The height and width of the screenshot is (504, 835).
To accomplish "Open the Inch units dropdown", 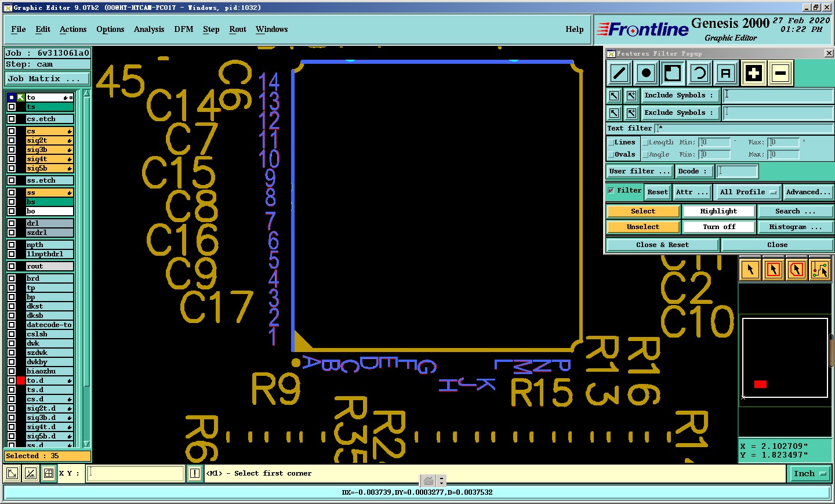I will (x=809, y=474).
